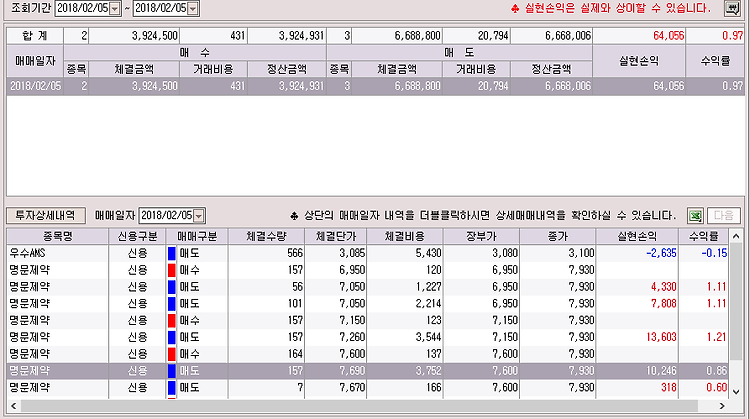The width and height of the screenshot is (750, 419).
Task: Click the 실현손익 header in summary table
Action: [x=639, y=61]
